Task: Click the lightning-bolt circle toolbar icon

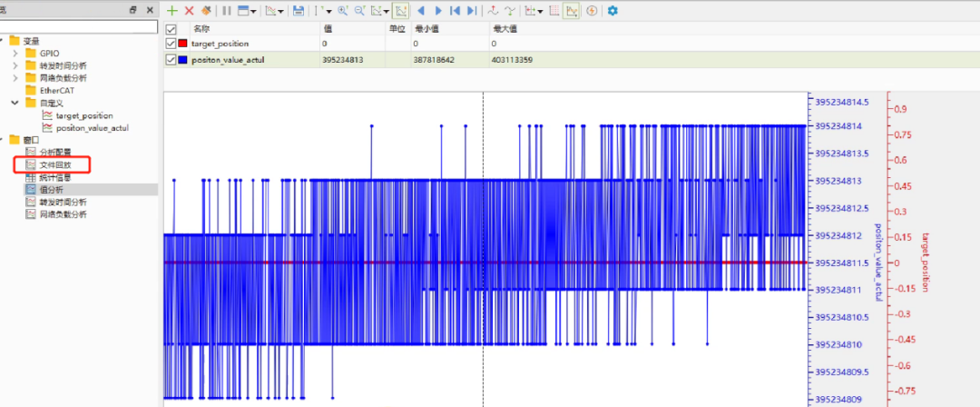Action: tap(592, 11)
